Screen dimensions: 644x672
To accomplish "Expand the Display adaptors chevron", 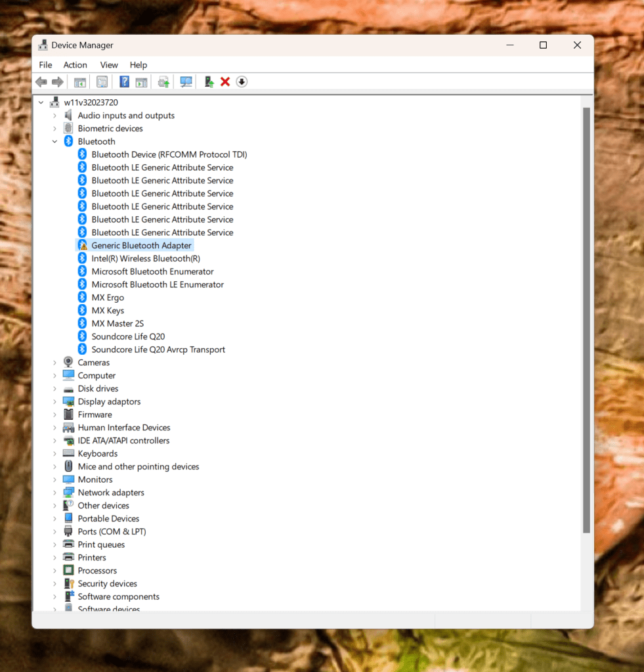I will (54, 401).
